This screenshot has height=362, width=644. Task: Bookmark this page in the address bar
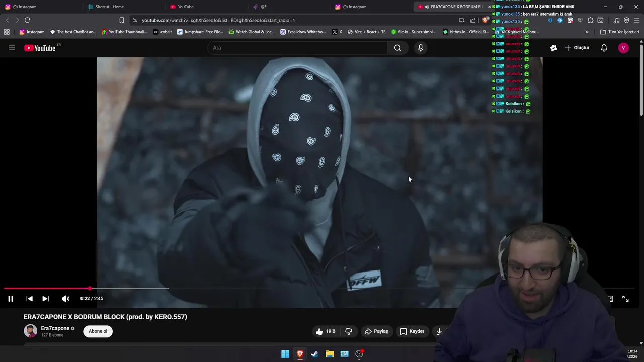pos(121,20)
